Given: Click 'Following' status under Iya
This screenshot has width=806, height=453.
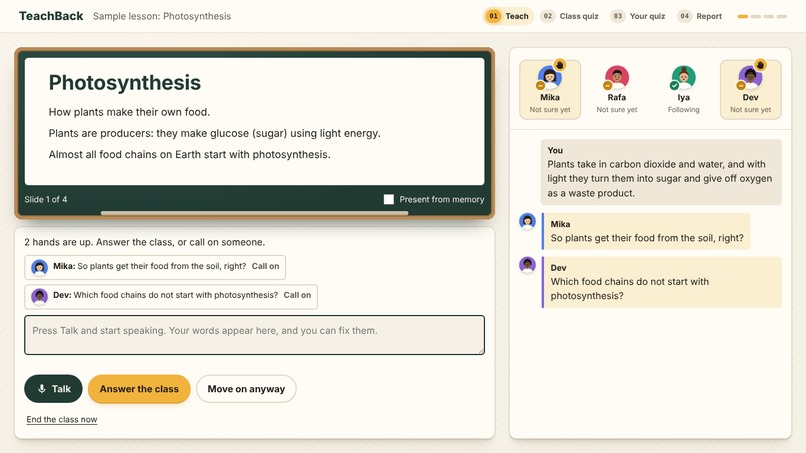Looking at the screenshot, I should (x=684, y=110).
